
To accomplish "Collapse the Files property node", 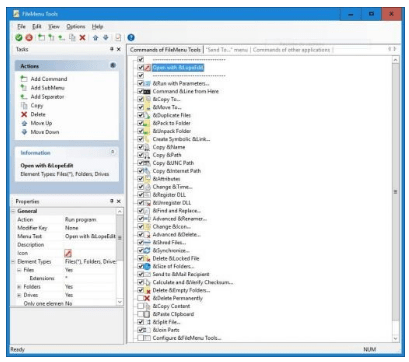I will 19,270.
